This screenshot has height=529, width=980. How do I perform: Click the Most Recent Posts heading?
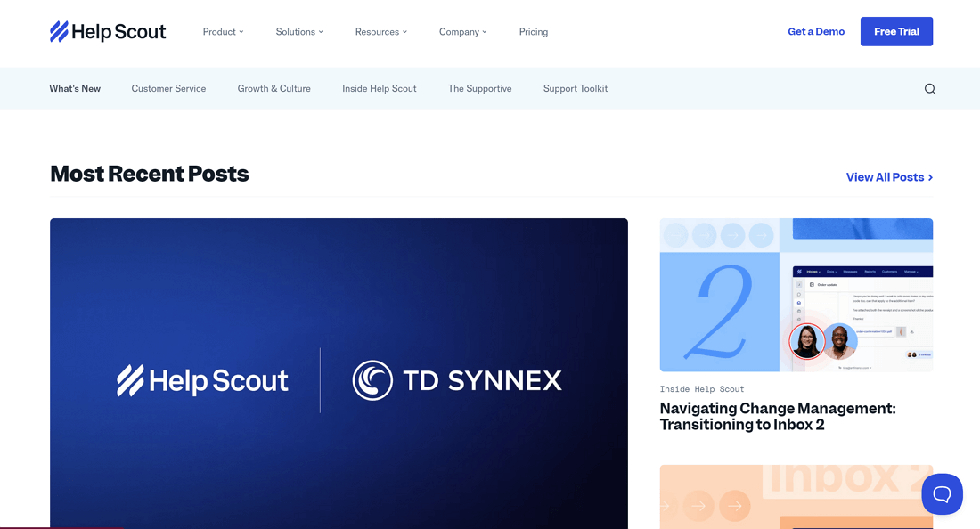(x=150, y=174)
